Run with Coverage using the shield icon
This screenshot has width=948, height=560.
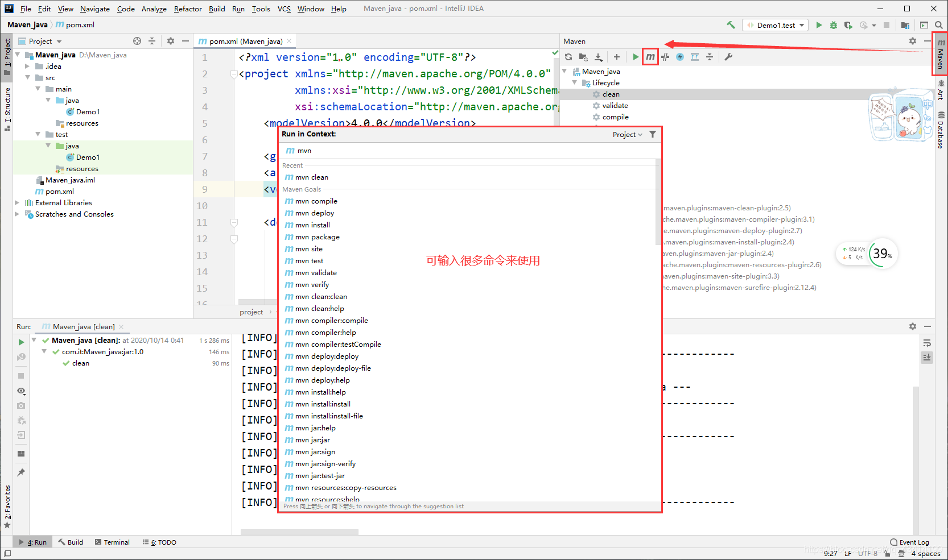[x=848, y=25]
